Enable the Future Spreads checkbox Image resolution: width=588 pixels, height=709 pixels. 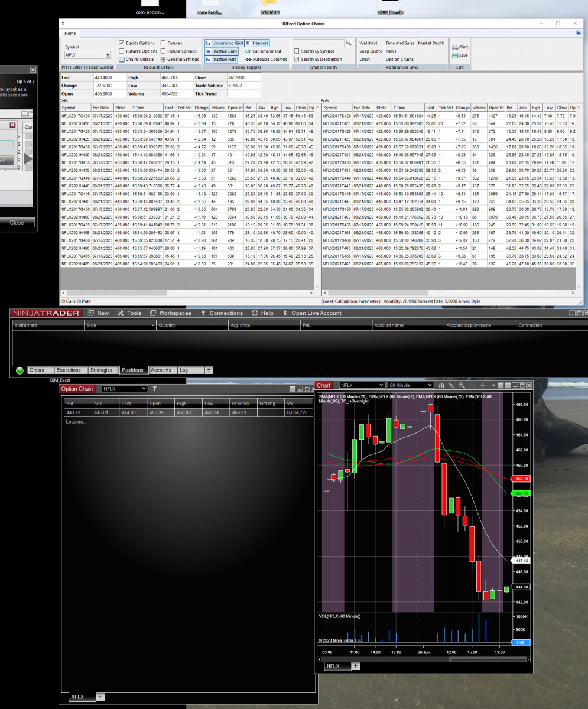163,51
